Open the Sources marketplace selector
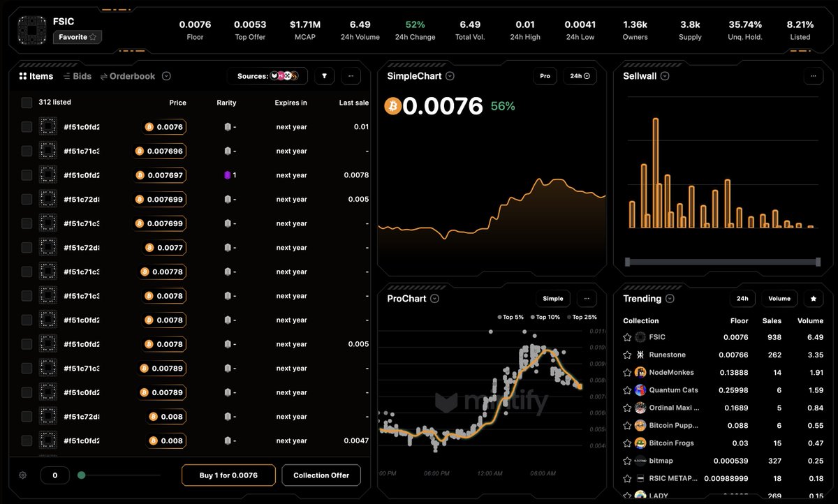The height and width of the screenshot is (504, 838). click(267, 76)
